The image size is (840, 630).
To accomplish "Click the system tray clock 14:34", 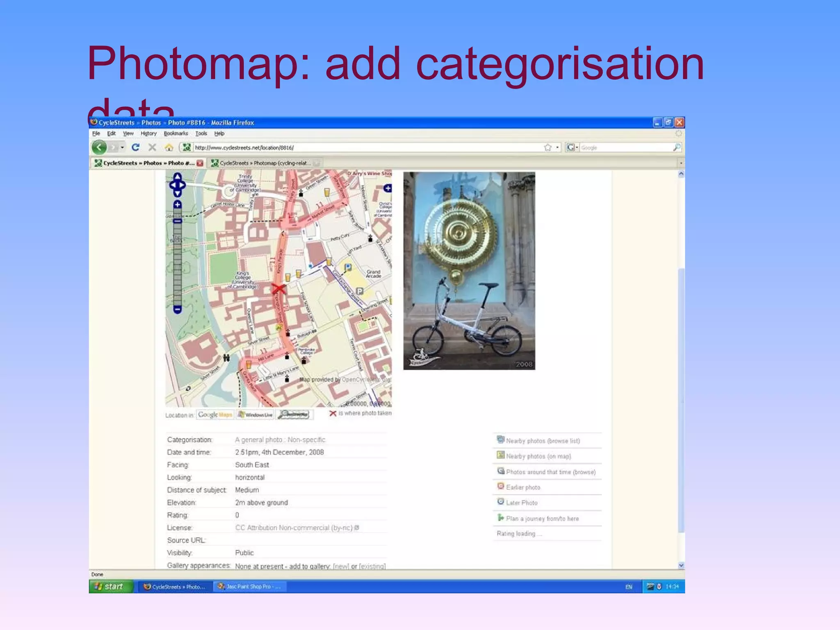I will [672, 587].
